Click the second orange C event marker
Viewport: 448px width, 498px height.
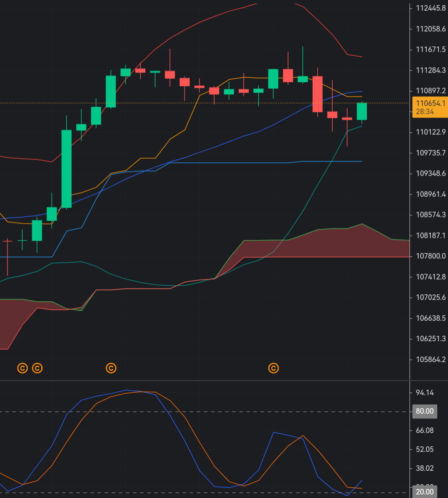tap(37, 368)
